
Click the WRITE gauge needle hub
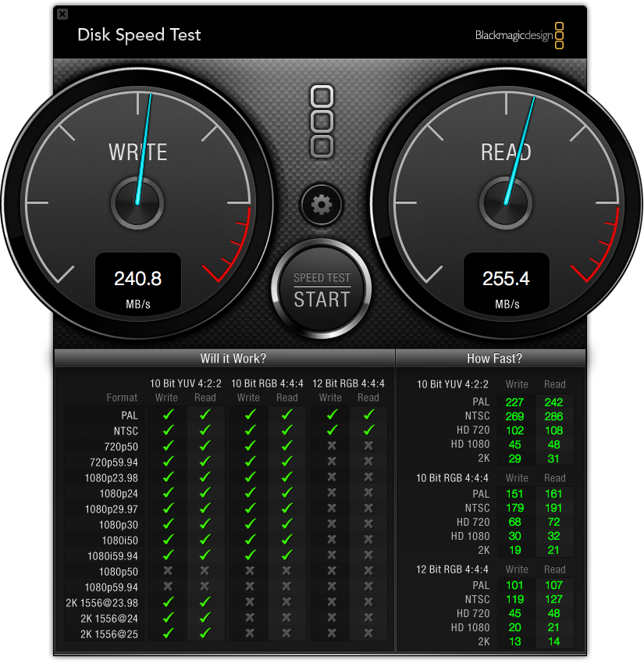[x=137, y=203]
